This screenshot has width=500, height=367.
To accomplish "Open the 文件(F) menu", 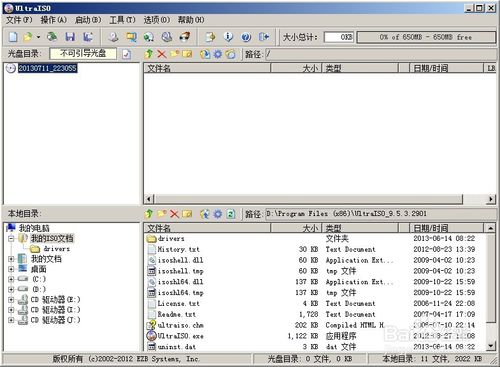I will click(19, 20).
